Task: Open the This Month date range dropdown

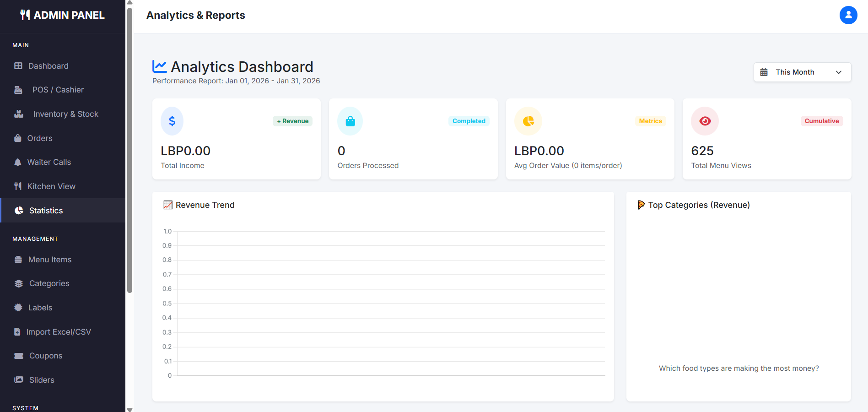Action: (802, 72)
